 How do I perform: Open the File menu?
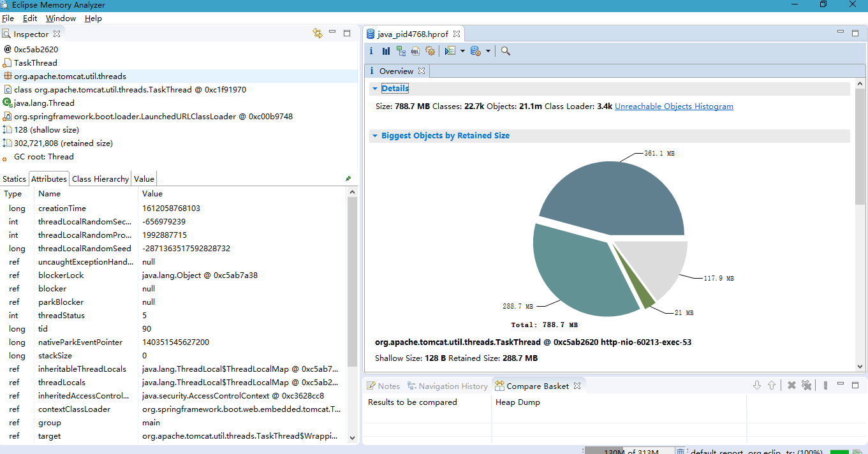pos(8,18)
